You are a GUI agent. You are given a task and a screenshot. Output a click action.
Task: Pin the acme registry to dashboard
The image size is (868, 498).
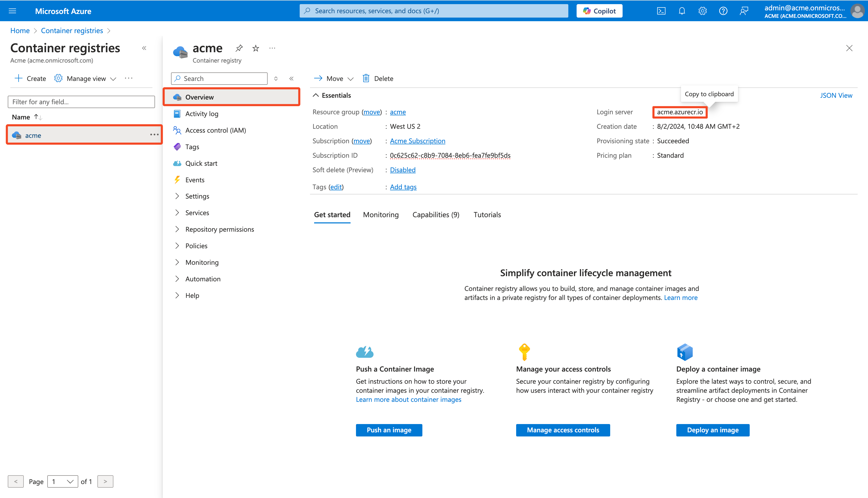pos(239,48)
